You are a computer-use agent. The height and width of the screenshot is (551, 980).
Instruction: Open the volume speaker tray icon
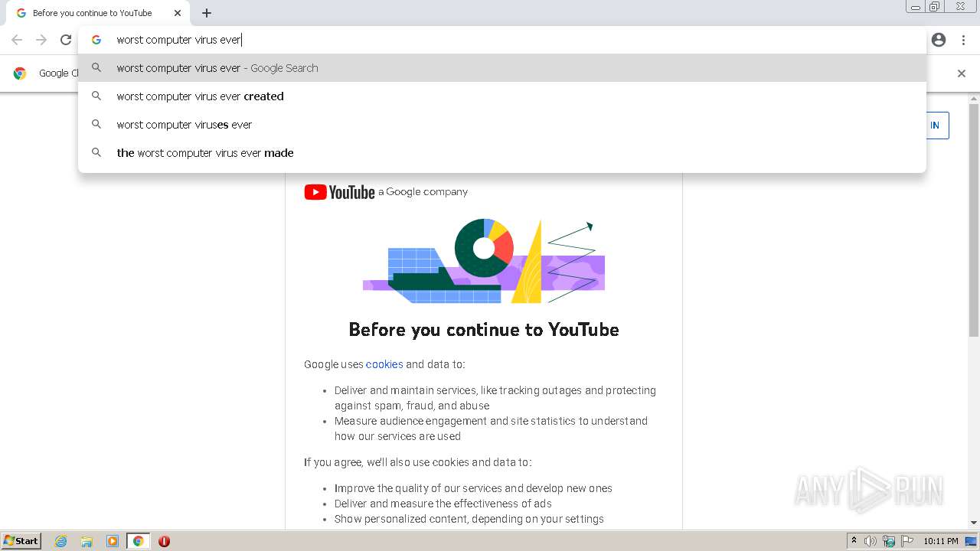coord(871,541)
